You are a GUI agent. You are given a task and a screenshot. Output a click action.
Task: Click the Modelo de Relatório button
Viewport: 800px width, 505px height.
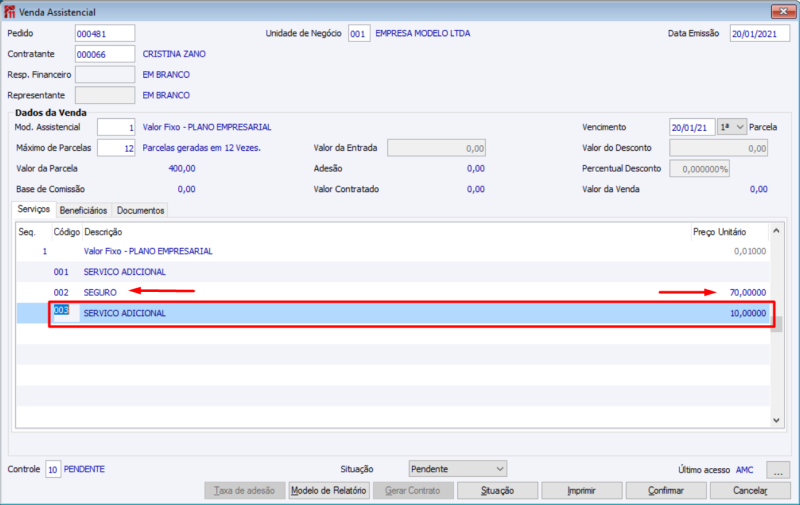[x=329, y=491]
